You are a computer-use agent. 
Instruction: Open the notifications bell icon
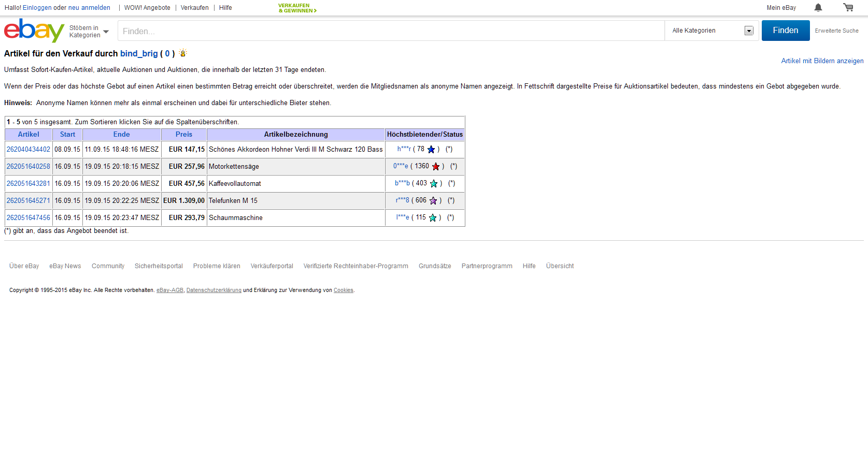(818, 7)
